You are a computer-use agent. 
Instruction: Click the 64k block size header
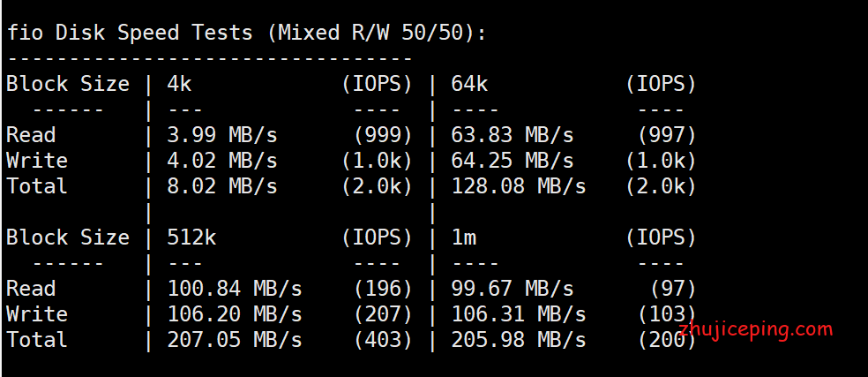pos(469,85)
